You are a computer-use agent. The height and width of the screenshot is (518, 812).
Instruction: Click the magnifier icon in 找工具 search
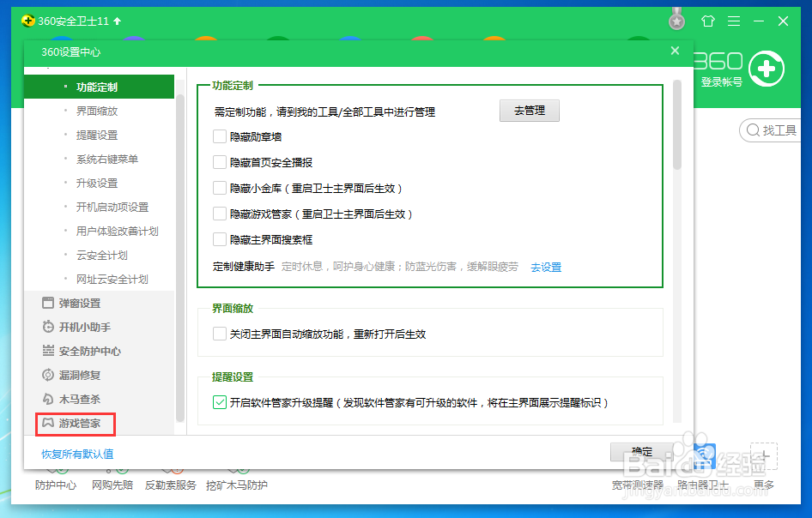click(753, 129)
